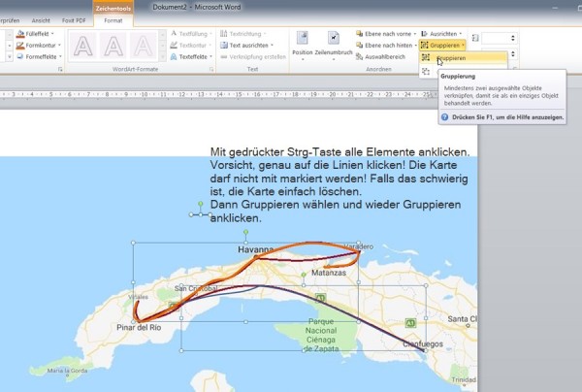Open Auswahlbereich selection pane
The height and width of the screenshot is (392, 582).
(380, 57)
